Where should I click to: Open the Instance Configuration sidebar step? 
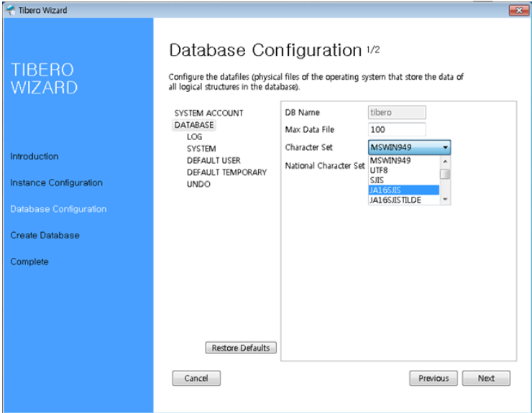click(56, 182)
